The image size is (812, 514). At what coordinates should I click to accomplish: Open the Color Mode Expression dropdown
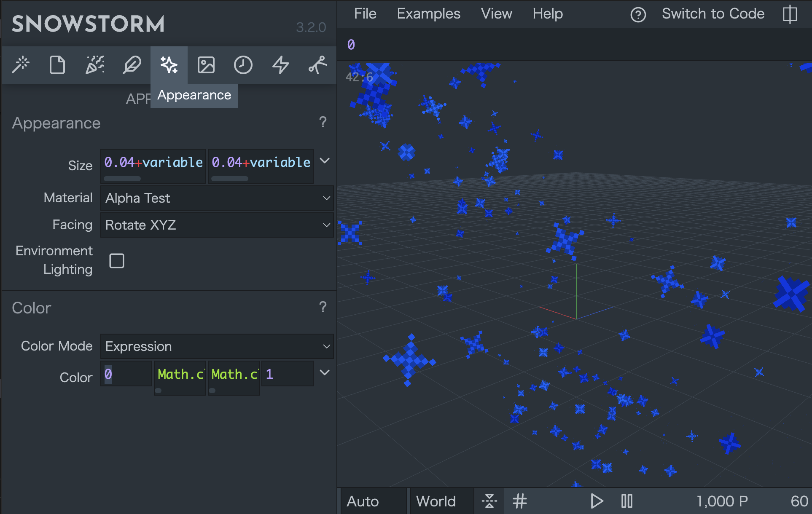[x=217, y=346]
